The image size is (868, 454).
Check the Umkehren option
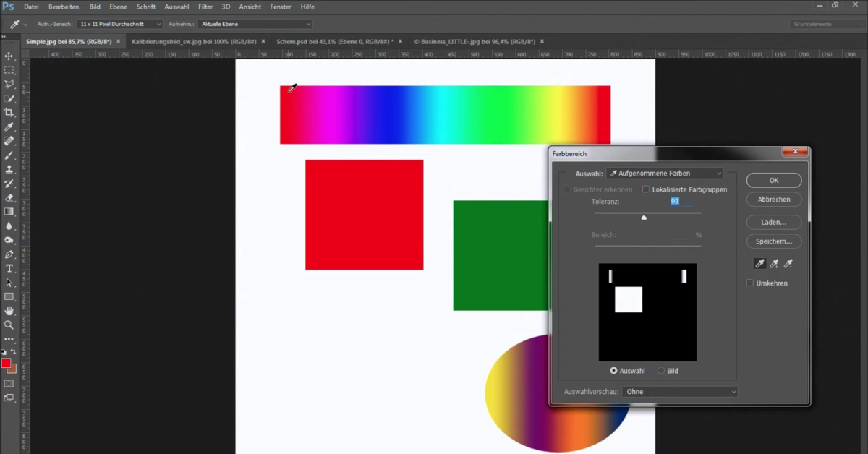[x=750, y=283]
